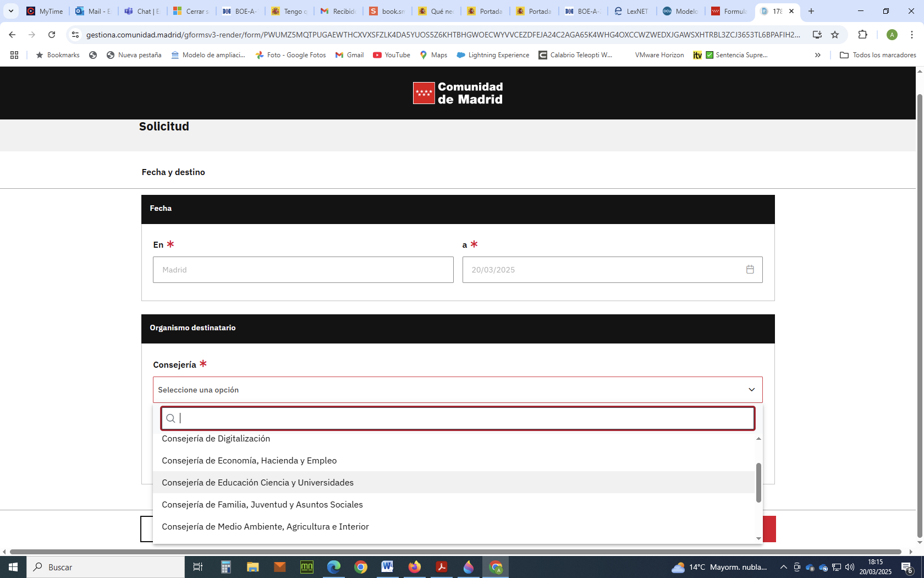The height and width of the screenshot is (578, 924).
Task: Open the Gmail bookmark link
Action: click(x=350, y=55)
